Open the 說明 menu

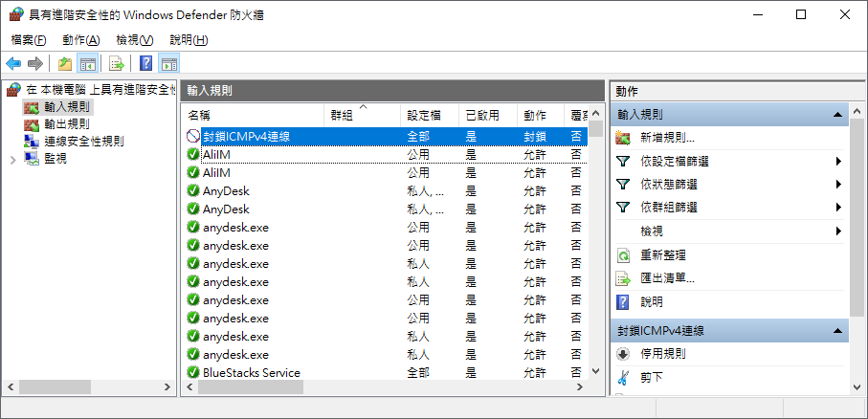click(189, 40)
